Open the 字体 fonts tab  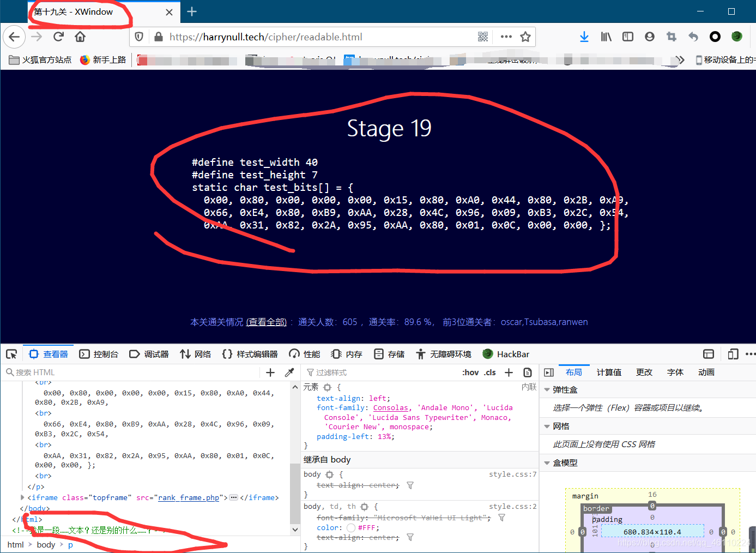tap(675, 372)
